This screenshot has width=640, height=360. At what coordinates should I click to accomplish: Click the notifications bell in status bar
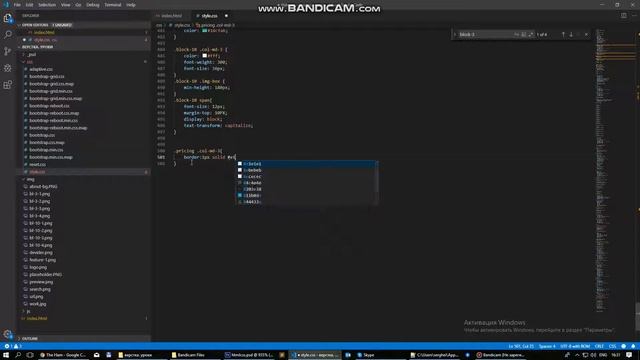(633, 346)
